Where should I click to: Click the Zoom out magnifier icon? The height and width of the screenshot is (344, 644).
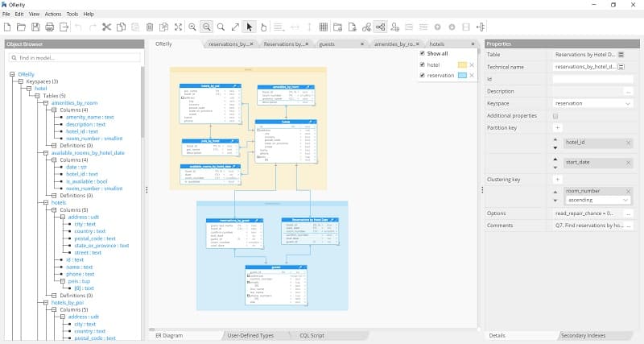pyautogui.click(x=207, y=27)
